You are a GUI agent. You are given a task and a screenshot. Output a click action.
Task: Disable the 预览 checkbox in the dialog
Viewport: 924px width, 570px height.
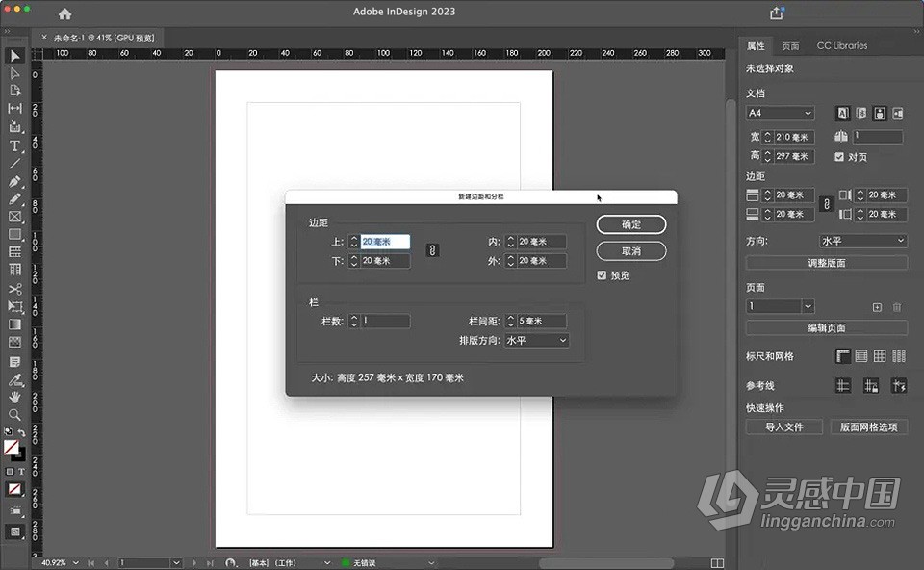click(x=602, y=273)
